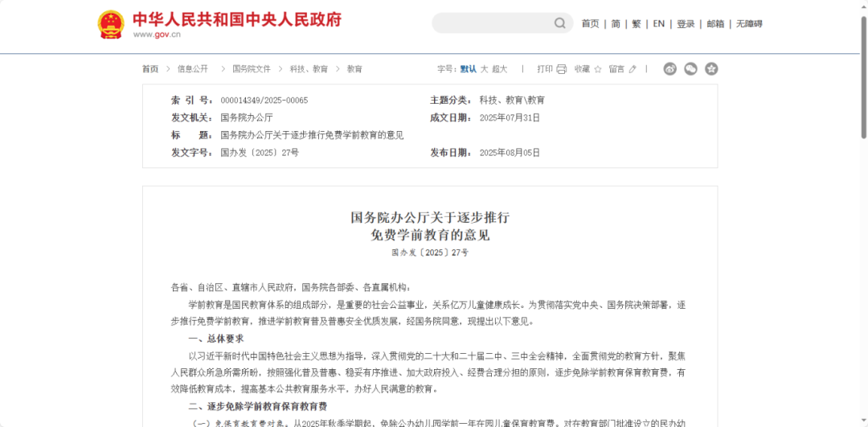Click the article heading 国务院办公厅关于逐步推行

click(x=430, y=217)
